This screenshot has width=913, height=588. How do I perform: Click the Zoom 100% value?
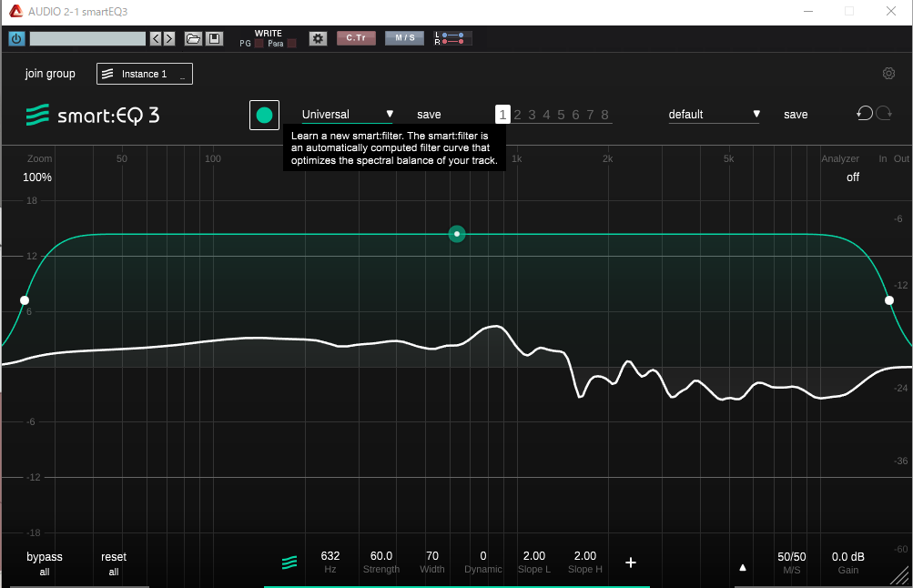(37, 177)
